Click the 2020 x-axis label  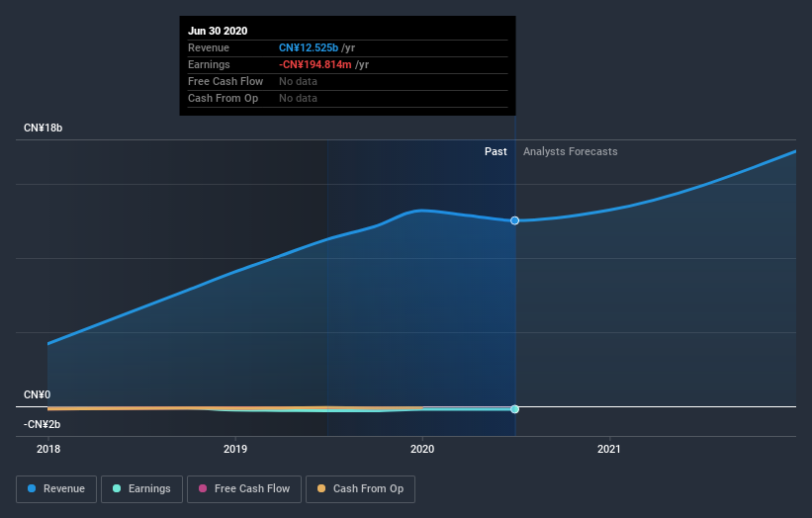pyautogui.click(x=422, y=449)
